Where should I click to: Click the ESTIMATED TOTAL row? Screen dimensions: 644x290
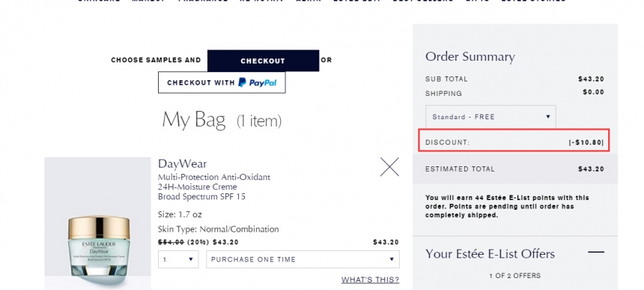coord(515,169)
